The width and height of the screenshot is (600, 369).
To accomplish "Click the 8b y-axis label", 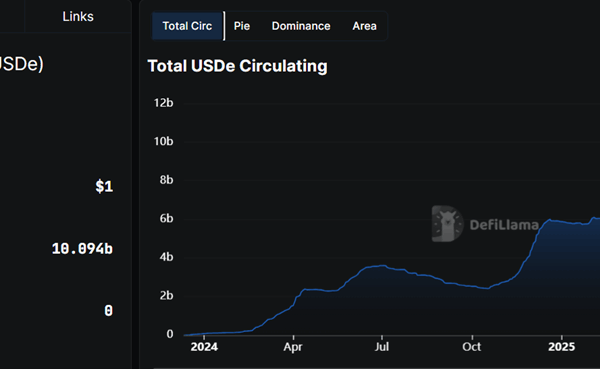I will [166, 180].
